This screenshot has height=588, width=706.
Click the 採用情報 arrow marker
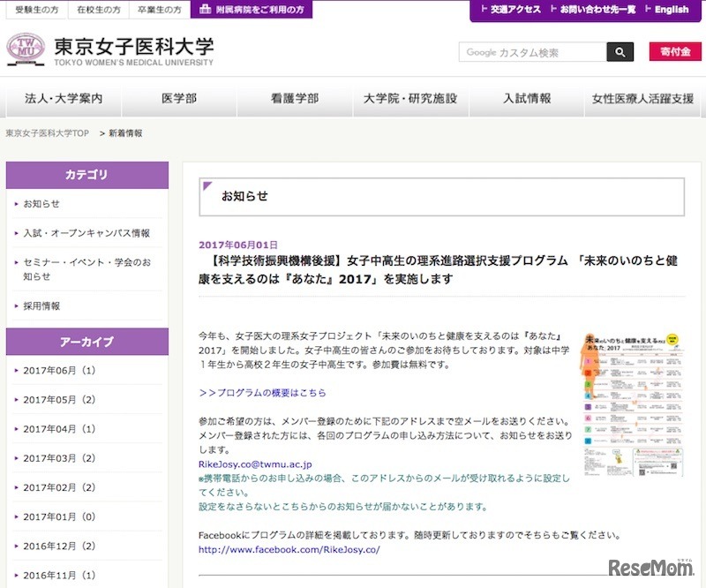coord(16,307)
